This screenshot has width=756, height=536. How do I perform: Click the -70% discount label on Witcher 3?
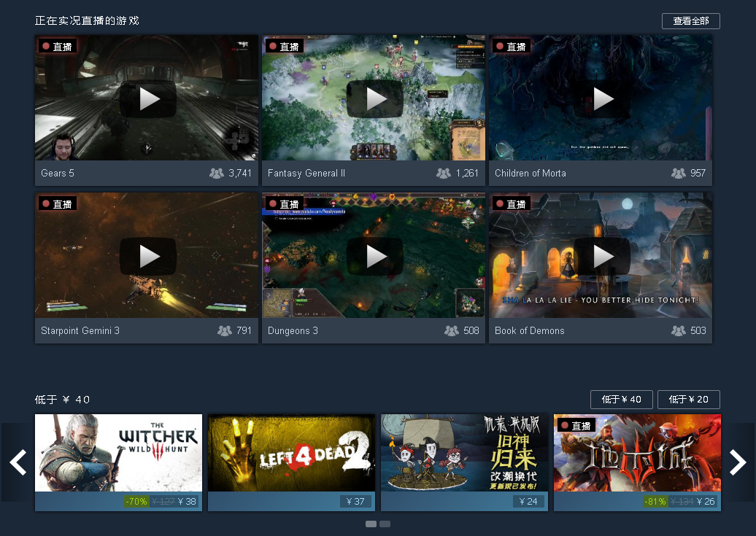[x=136, y=501]
